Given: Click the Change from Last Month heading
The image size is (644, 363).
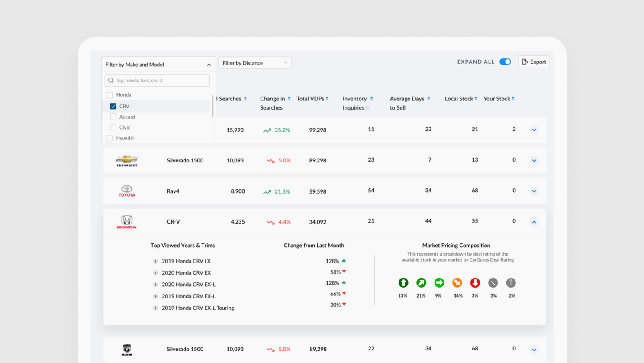Looking at the screenshot, I should (x=314, y=246).
